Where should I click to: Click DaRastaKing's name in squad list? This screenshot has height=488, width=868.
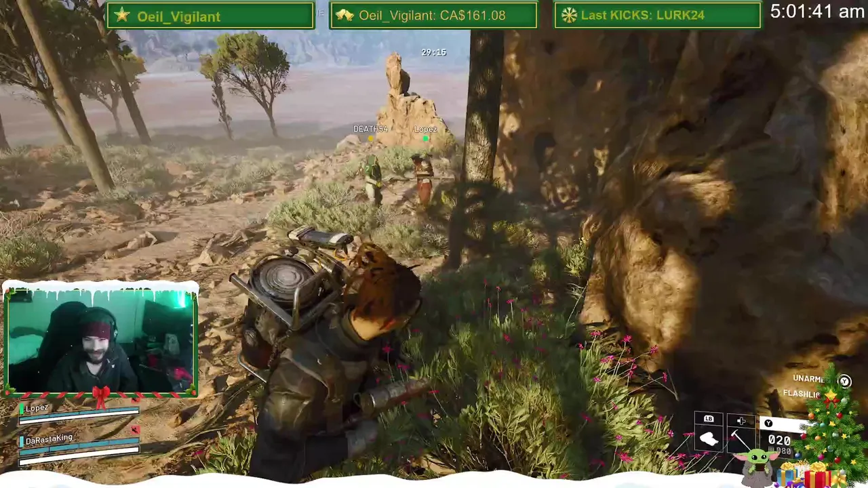point(50,439)
